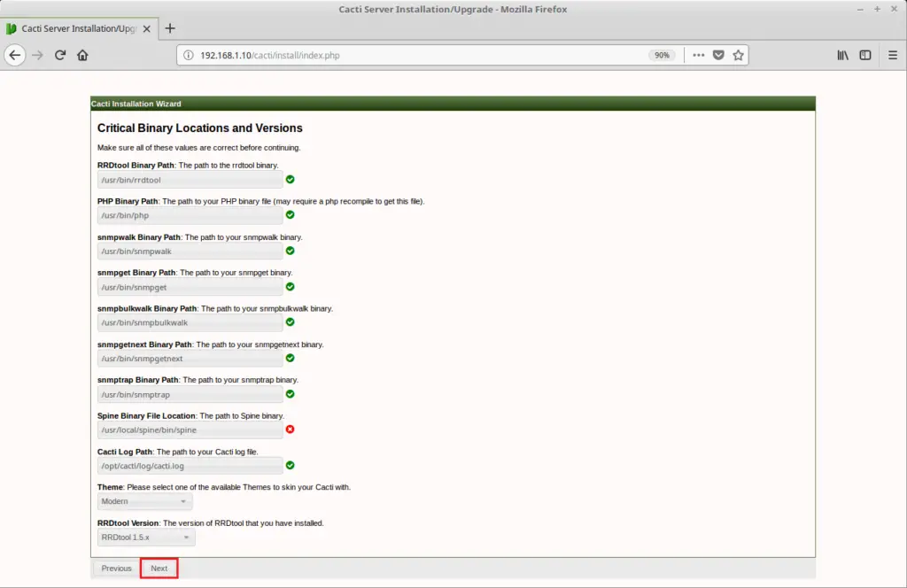Image resolution: width=907 pixels, height=588 pixels.
Task: Edit the /usr/bin/snmpbulkwalk path field
Action: coord(190,322)
